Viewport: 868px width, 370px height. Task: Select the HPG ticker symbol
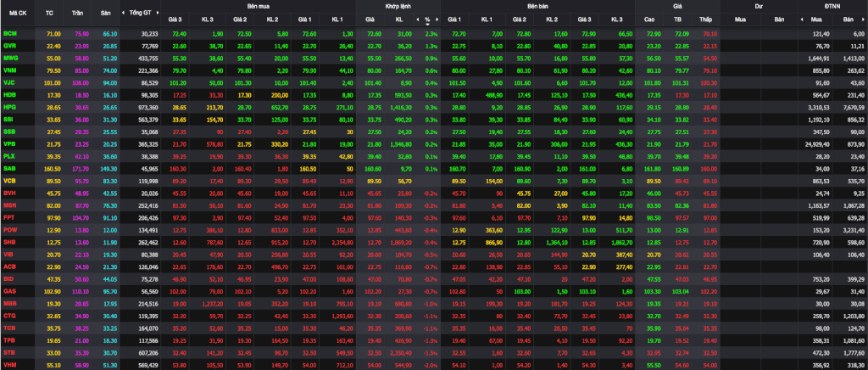click(x=9, y=107)
